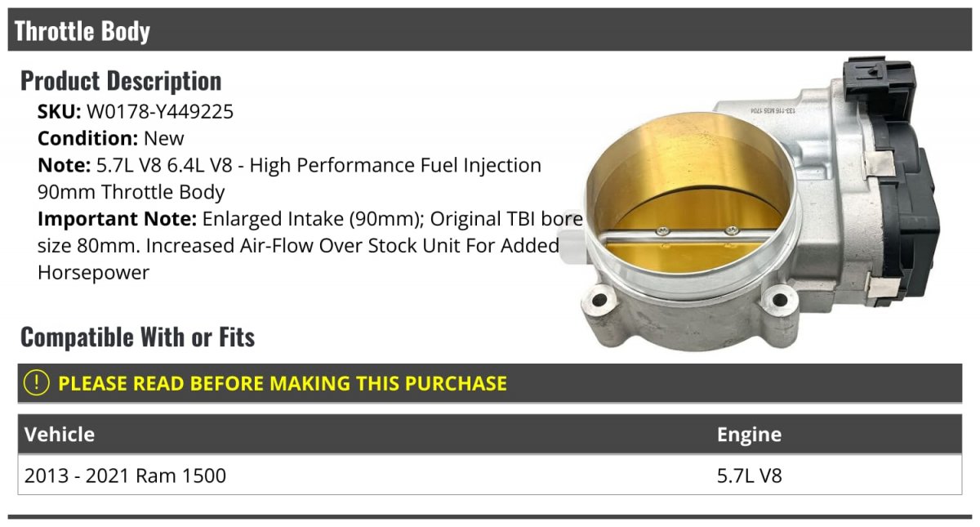The width and height of the screenshot is (980, 527).
Task: Click the 'Horsepower' word in description
Action: coord(93,273)
